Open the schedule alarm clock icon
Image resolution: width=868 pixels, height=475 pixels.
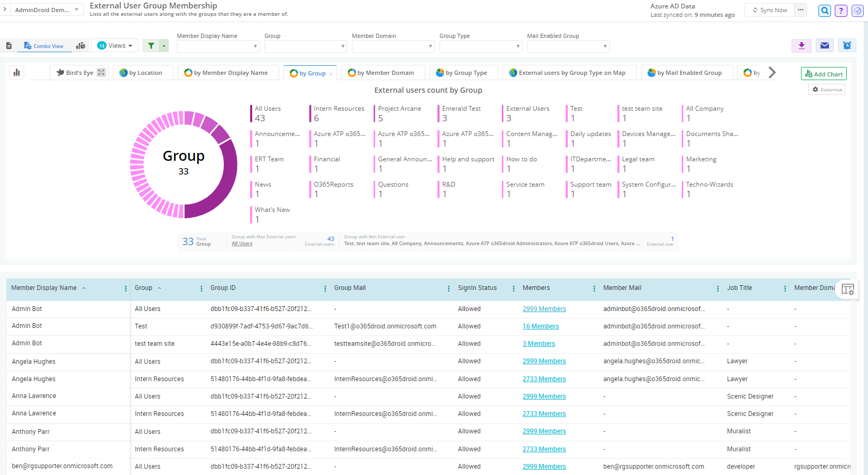pyautogui.click(x=847, y=46)
